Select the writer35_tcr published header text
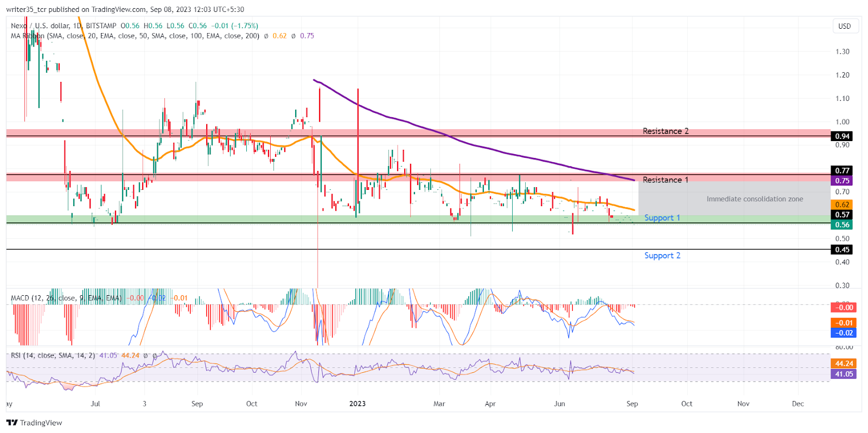The image size is (868, 433). coord(125,9)
